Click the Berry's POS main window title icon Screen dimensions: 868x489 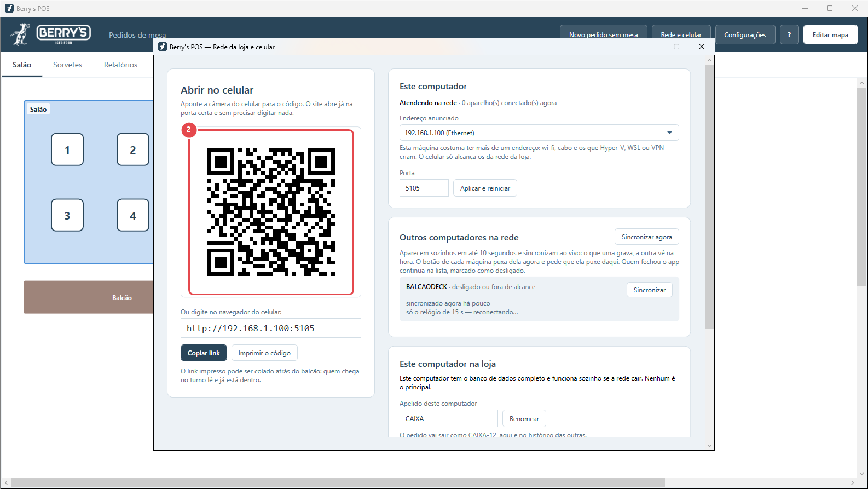tap(9, 8)
